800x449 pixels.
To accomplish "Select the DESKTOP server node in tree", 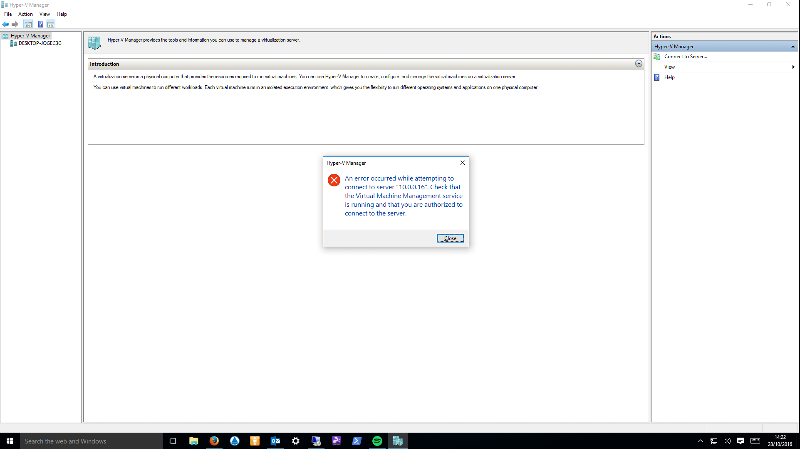I will pyautogui.click(x=39, y=43).
